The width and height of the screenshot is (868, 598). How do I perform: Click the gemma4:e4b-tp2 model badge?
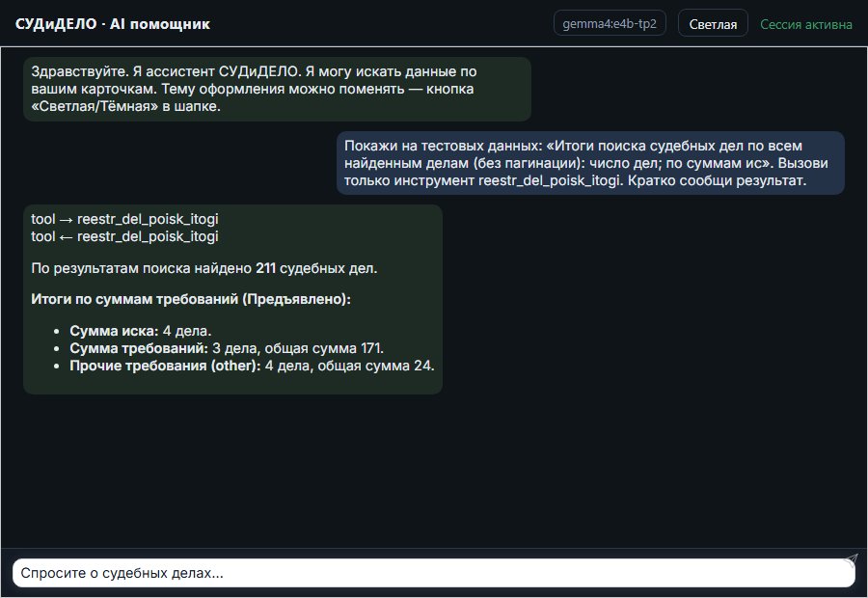click(610, 23)
